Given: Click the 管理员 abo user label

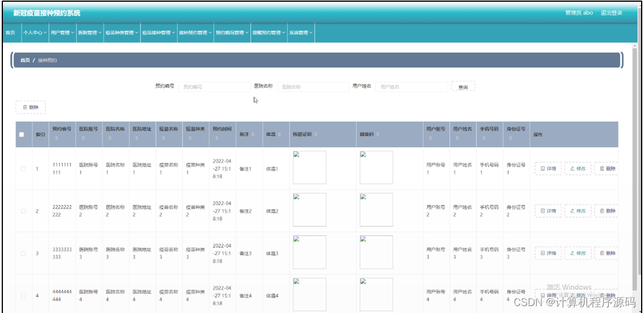Looking at the screenshot, I should [x=579, y=13].
